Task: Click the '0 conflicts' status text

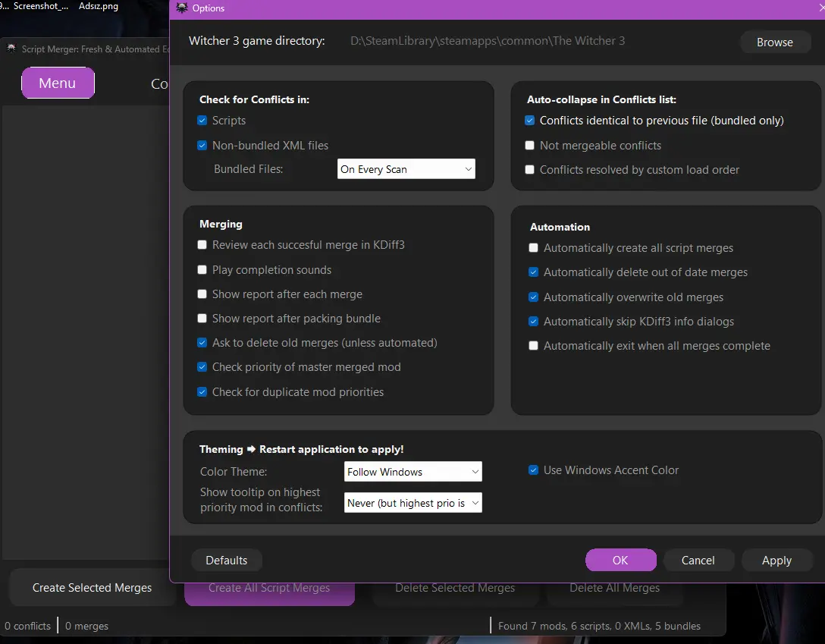Action: [28, 626]
